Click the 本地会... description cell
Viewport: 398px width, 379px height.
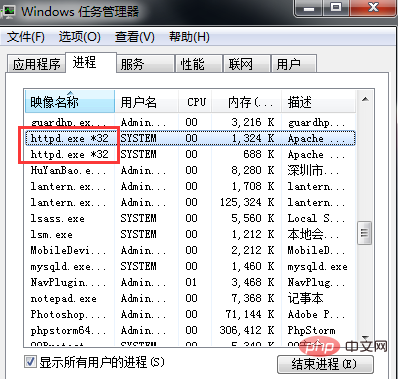click(313, 234)
